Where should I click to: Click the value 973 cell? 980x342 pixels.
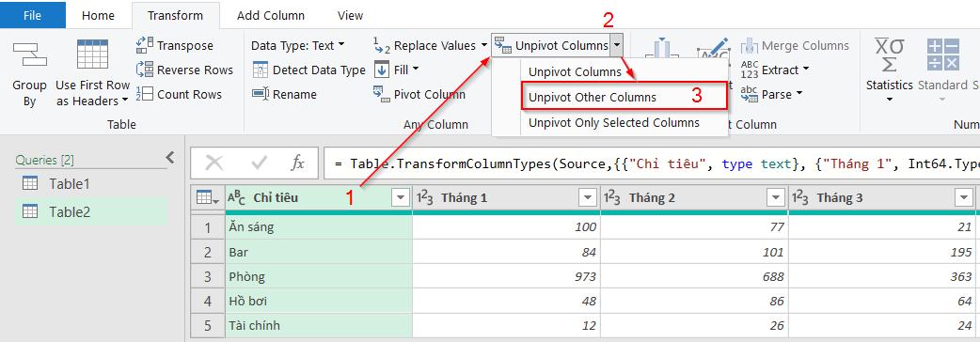(x=506, y=276)
